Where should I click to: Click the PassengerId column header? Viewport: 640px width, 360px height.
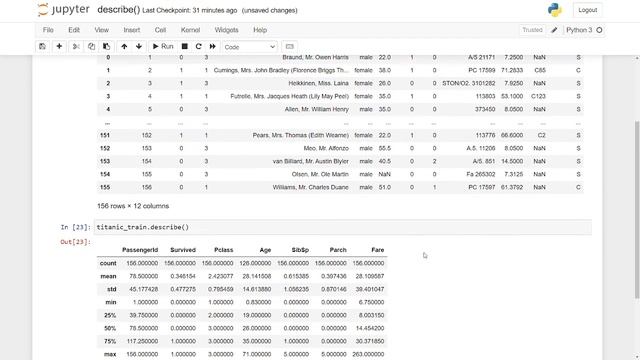[140, 250]
